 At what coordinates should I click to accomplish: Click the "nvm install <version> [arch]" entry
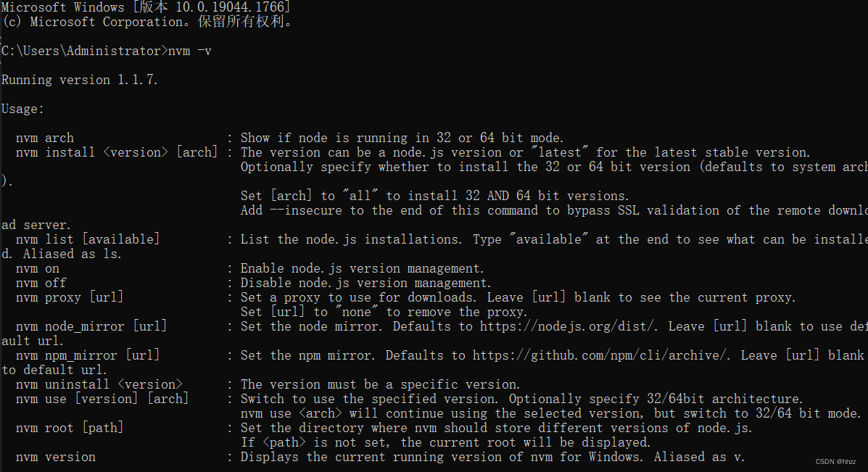116,152
